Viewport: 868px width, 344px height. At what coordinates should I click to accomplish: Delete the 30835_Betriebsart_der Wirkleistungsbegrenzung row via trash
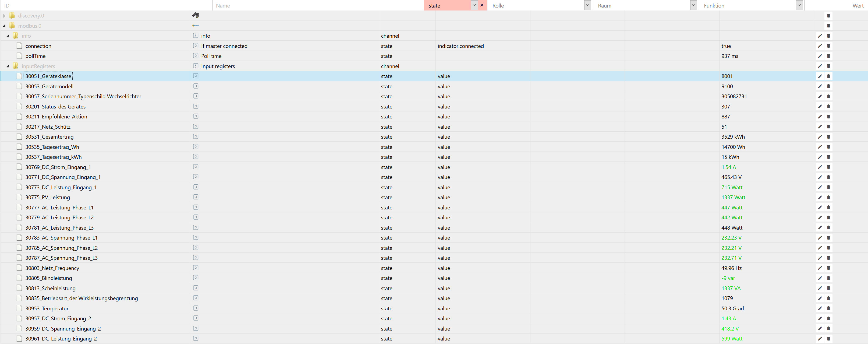828,298
